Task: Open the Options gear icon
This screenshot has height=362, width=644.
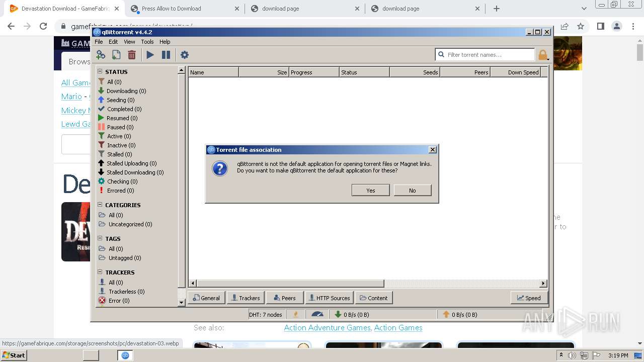Action: 185,55
